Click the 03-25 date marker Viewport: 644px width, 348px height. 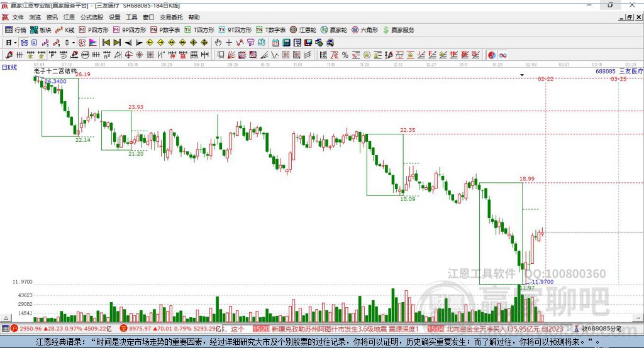click(619, 79)
